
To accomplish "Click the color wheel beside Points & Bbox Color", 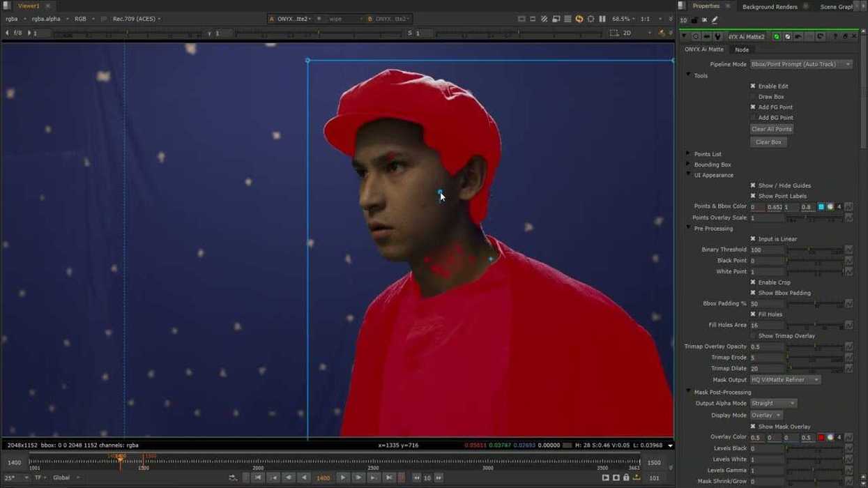I will [x=830, y=207].
